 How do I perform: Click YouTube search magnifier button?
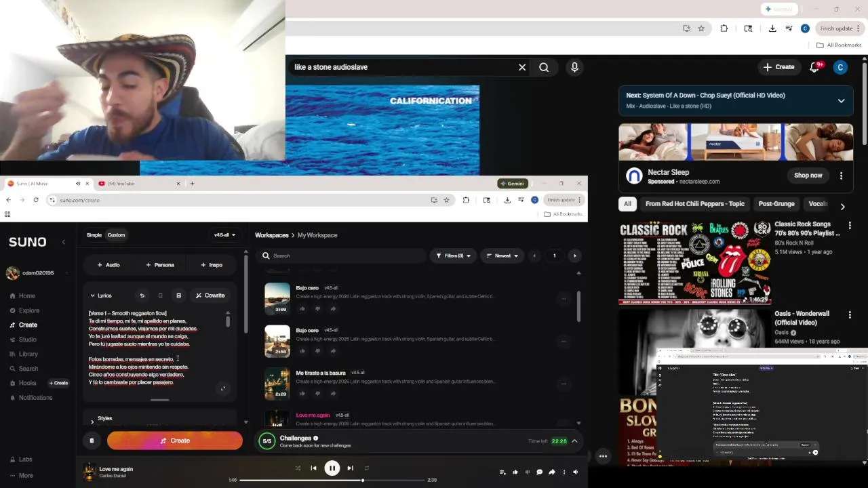pyautogui.click(x=544, y=67)
